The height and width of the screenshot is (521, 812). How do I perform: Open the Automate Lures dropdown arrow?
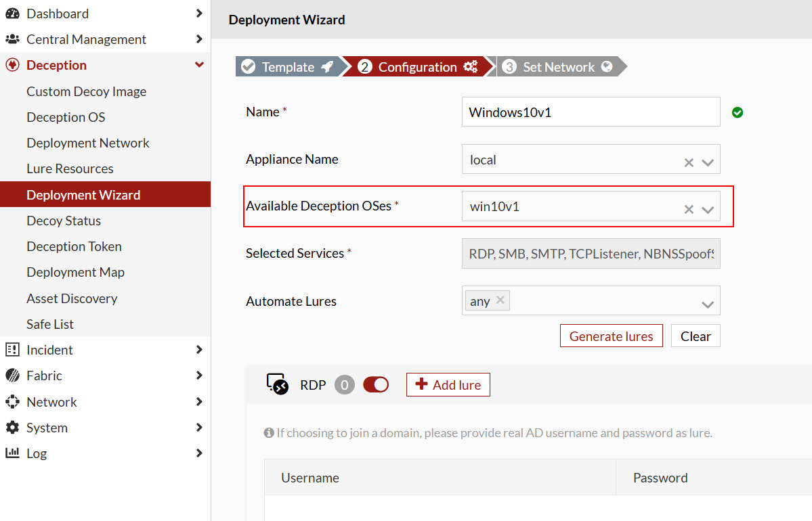tap(708, 304)
